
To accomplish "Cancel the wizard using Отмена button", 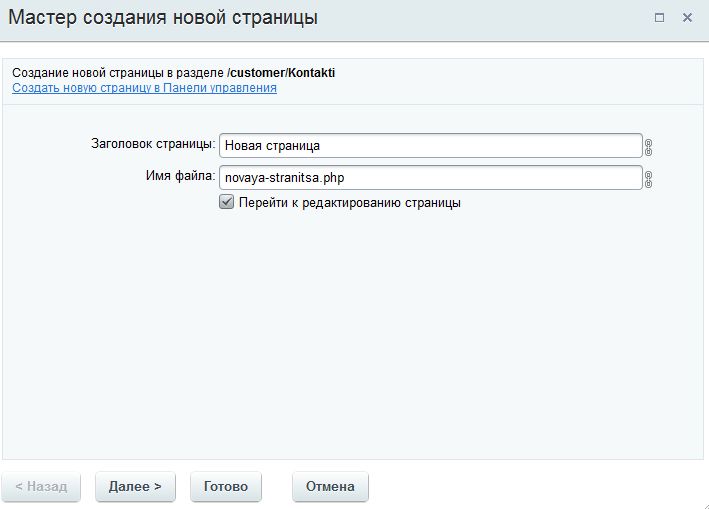I will [x=330, y=486].
